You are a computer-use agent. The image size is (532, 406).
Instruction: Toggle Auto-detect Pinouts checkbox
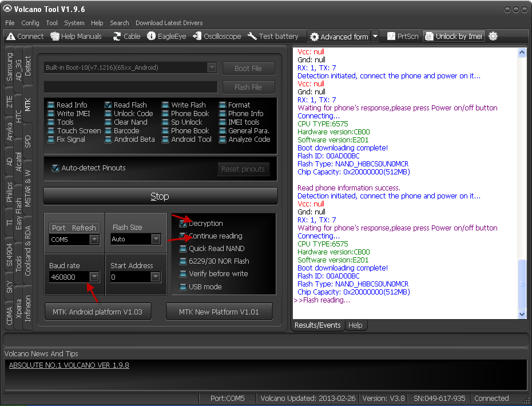click(x=55, y=168)
